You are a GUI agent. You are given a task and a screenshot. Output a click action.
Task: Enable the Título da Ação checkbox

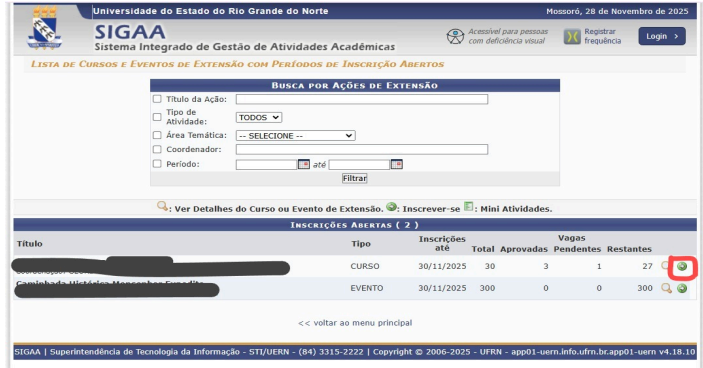157,99
